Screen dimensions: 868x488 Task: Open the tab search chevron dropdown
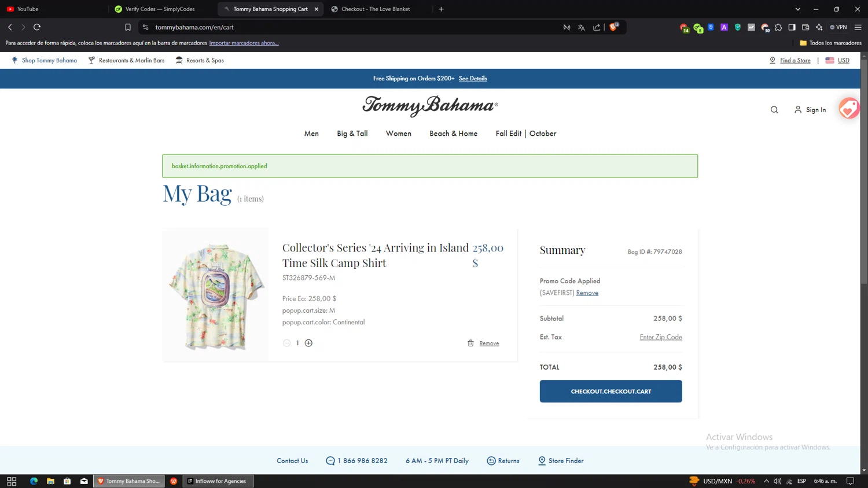[x=797, y=9]
